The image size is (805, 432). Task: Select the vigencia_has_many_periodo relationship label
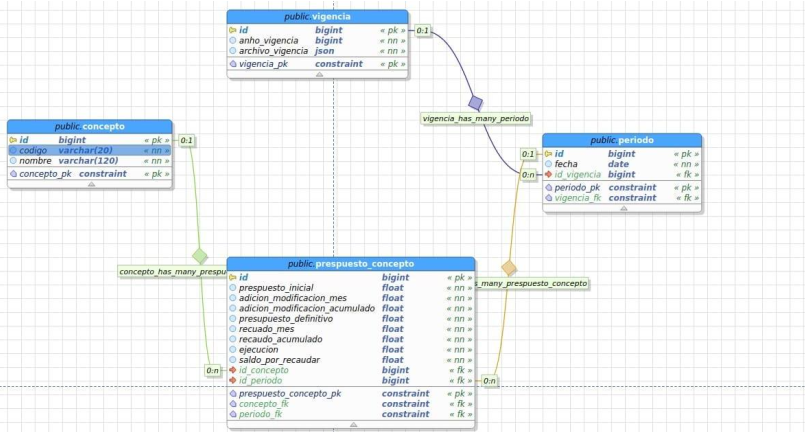(x=475, y=119)
